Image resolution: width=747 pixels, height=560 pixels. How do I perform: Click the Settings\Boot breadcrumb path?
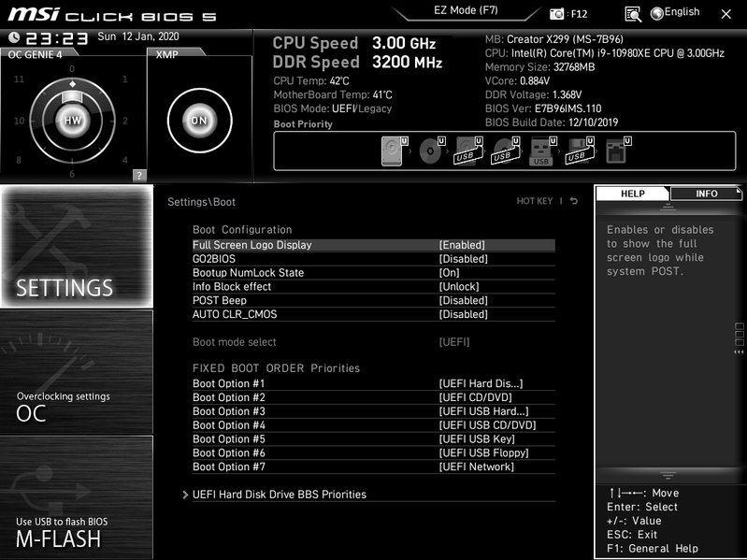coord(202,201)
